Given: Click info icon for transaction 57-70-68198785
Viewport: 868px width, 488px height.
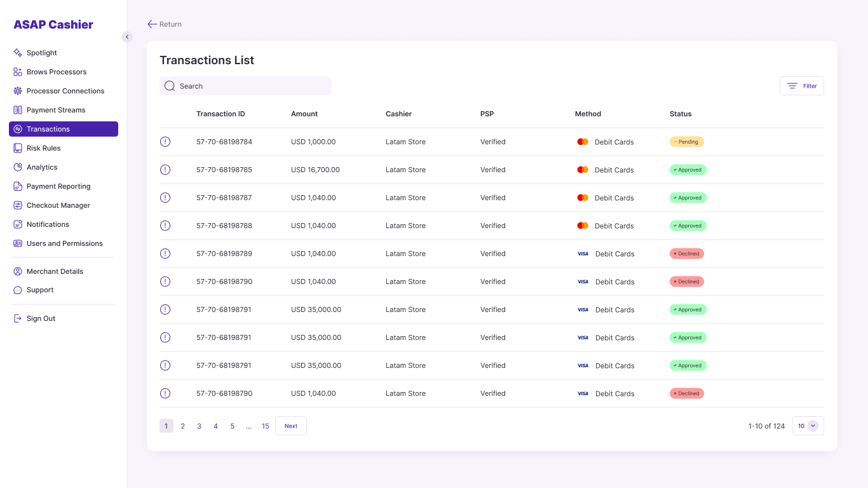Looking at the screenshot, I should pos(165,170).
